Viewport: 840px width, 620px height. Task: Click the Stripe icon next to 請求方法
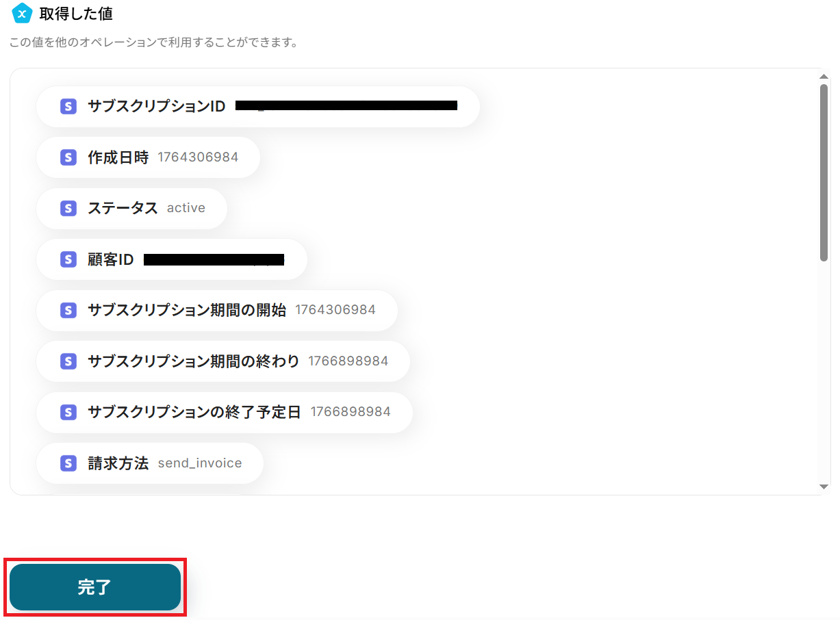coord(68,463)
